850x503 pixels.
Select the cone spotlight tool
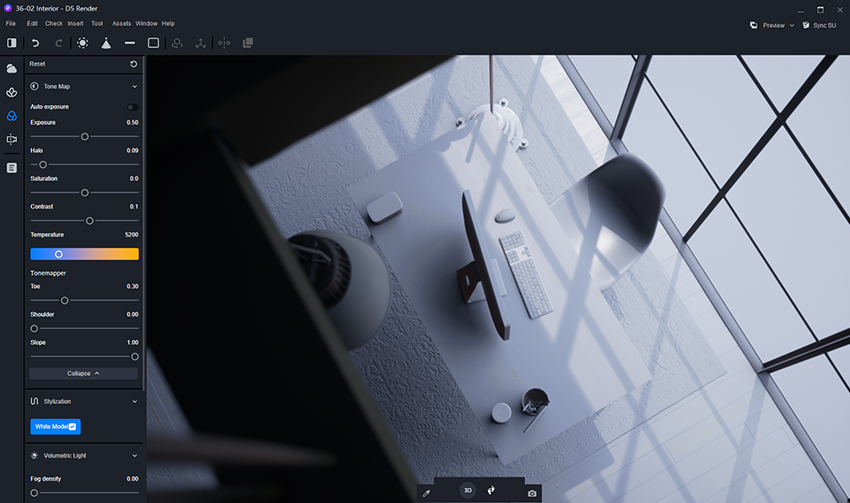106,43
